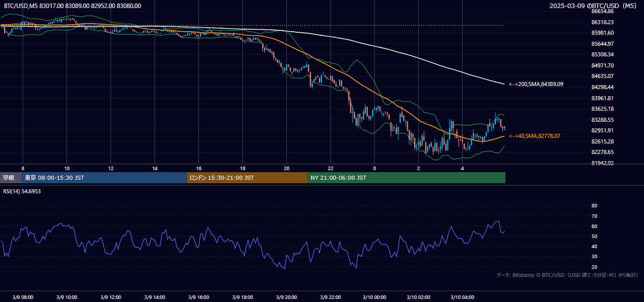Image resolution: width=644 pixels, height=302 pixels.
Task: Click the Bitstamp data source note
Action: (x=567, y=275)
